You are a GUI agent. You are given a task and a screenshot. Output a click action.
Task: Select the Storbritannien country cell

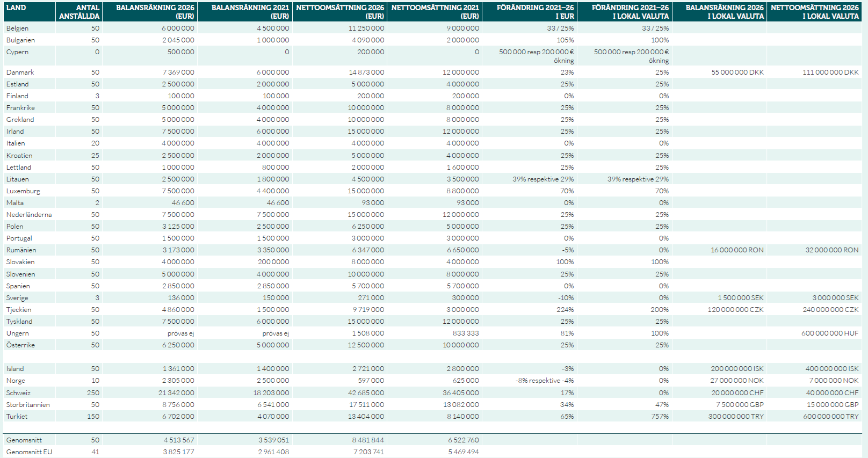[x=28, y=405]
